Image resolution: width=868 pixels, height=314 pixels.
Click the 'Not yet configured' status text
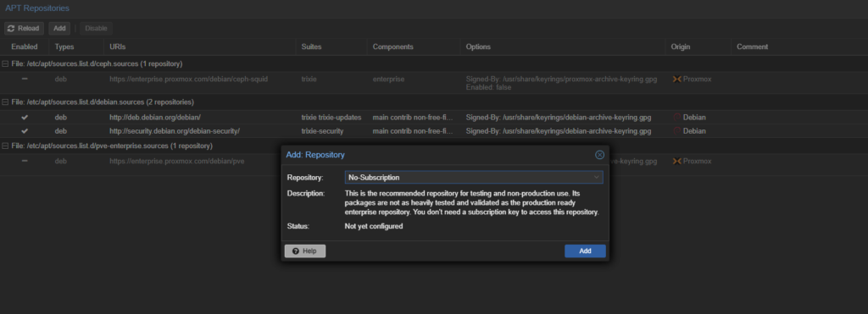click(x=374, y=226)
